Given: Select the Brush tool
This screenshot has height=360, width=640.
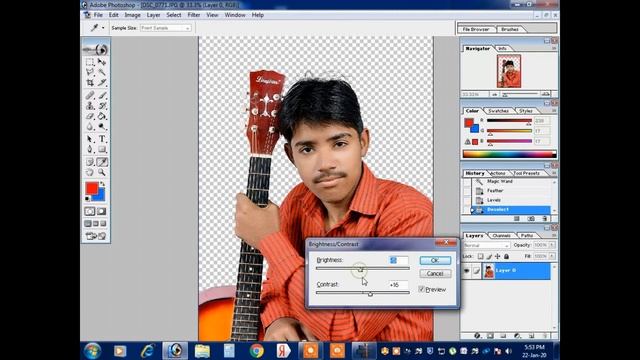Looking at the screenshot, I should (102, 95).
